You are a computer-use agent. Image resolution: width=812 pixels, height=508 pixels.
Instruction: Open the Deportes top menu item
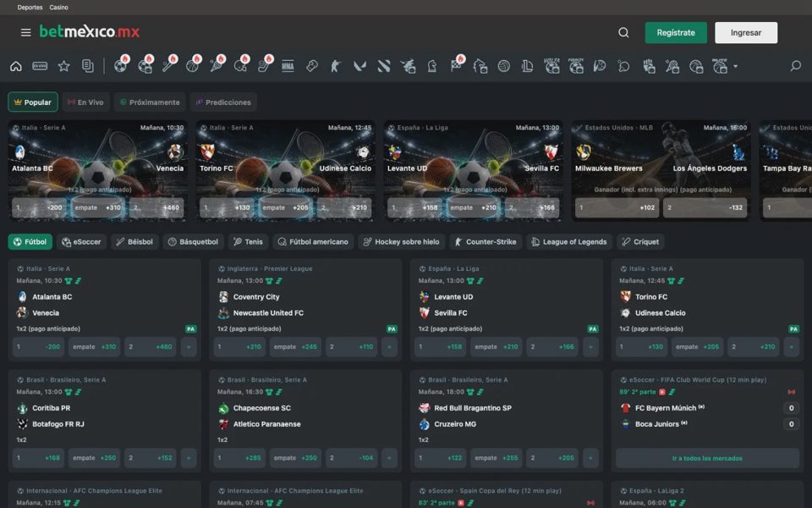tap(30, 8)
